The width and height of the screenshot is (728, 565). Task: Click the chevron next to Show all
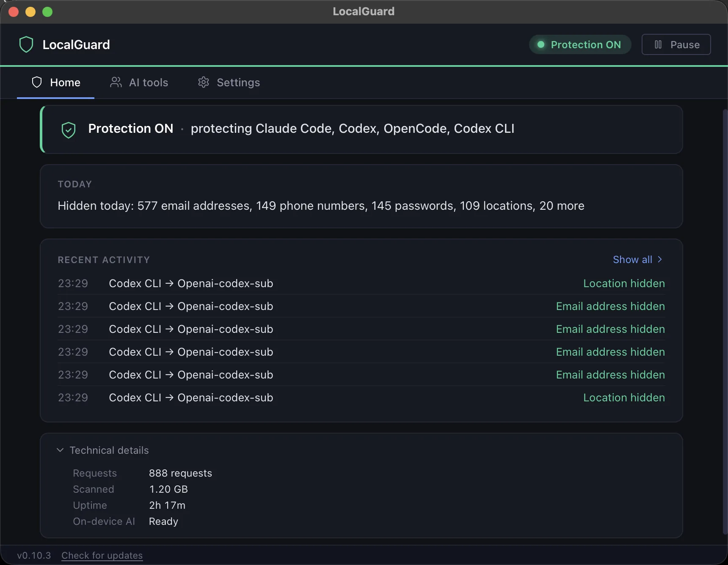point(659,260)
